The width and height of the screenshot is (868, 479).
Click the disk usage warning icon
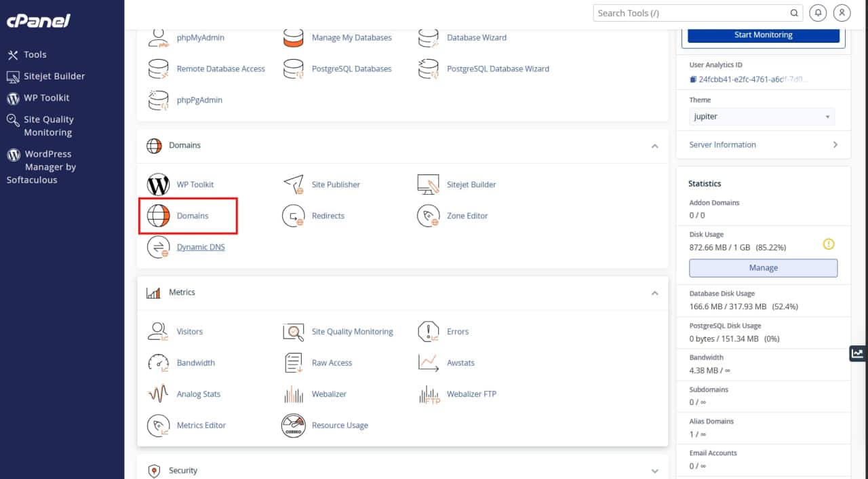coord(829,244)
